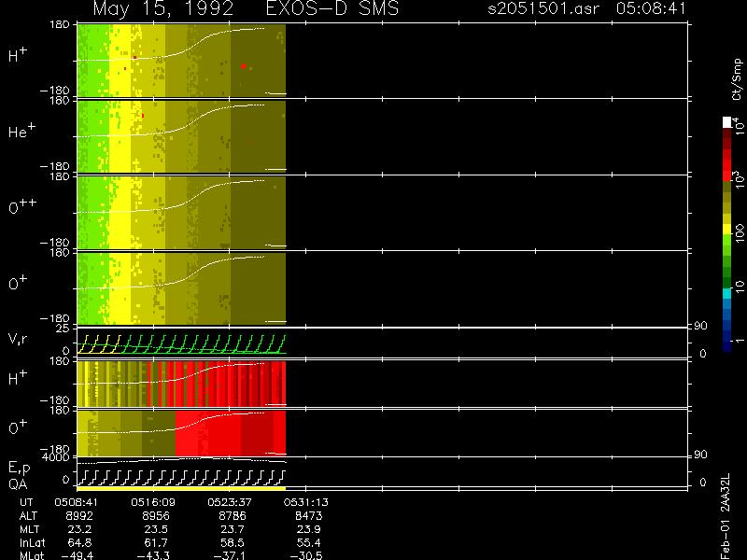
Task: Click the altitude value '8786'
Action: point(232,516)
